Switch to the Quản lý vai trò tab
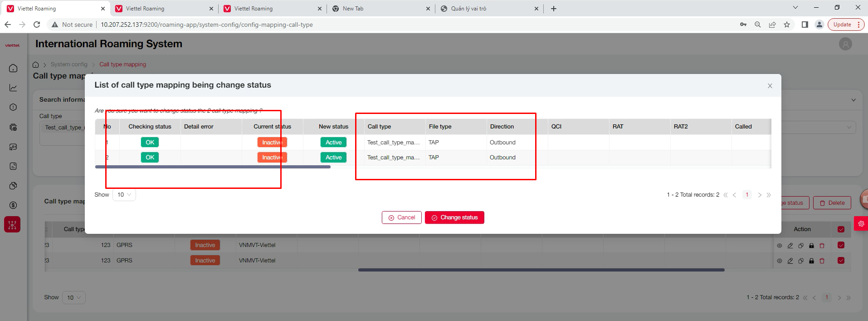The height and width of the screenshot is (321, 868). coord(488,9)
